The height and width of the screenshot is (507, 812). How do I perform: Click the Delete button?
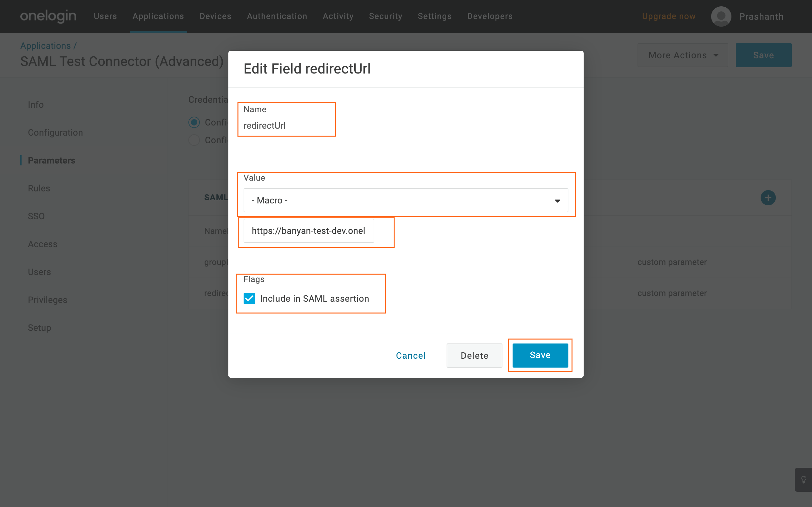[x=474, y=355]
